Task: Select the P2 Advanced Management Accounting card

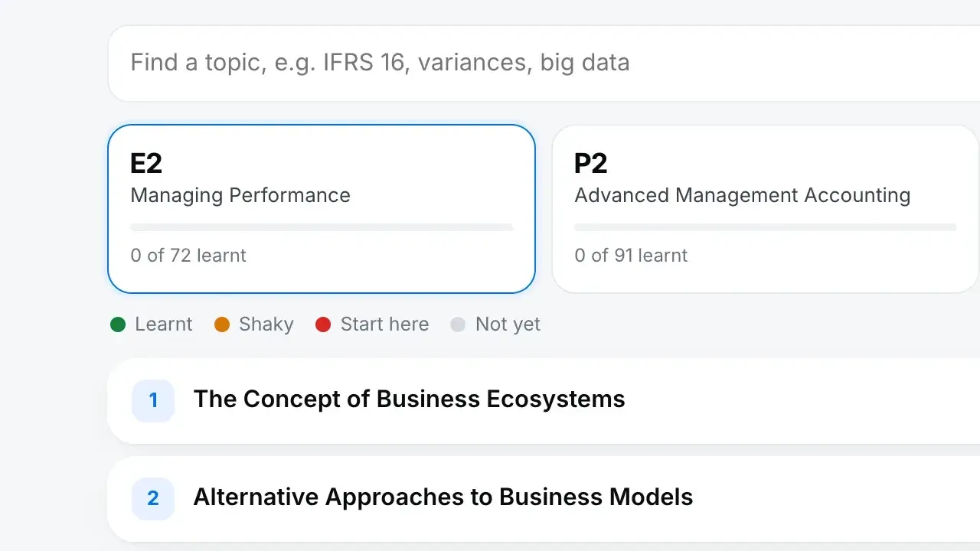Action: coord(766,209)
